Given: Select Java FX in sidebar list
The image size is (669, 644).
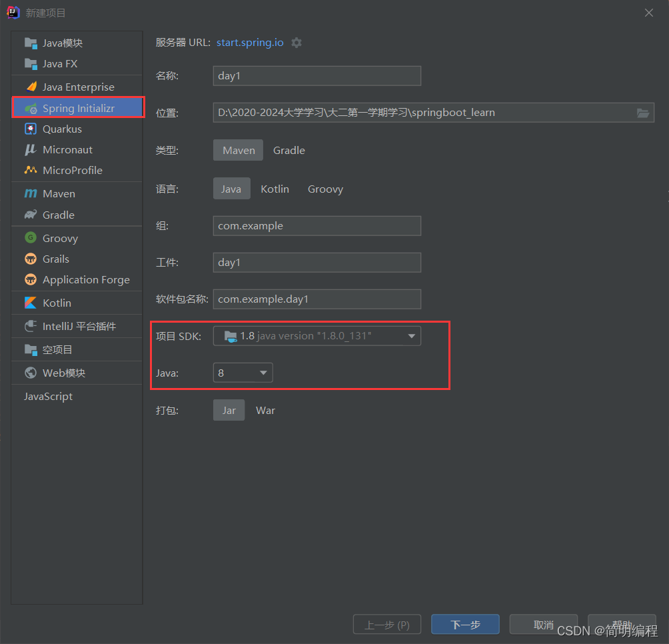Looking at the screenshot, I should (77, 64).
